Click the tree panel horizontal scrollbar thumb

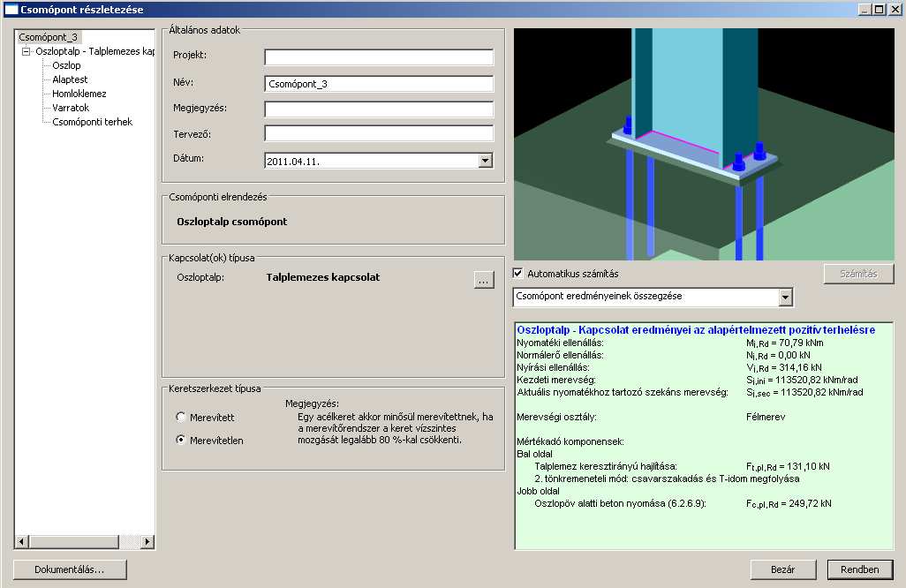pos(74,542)
